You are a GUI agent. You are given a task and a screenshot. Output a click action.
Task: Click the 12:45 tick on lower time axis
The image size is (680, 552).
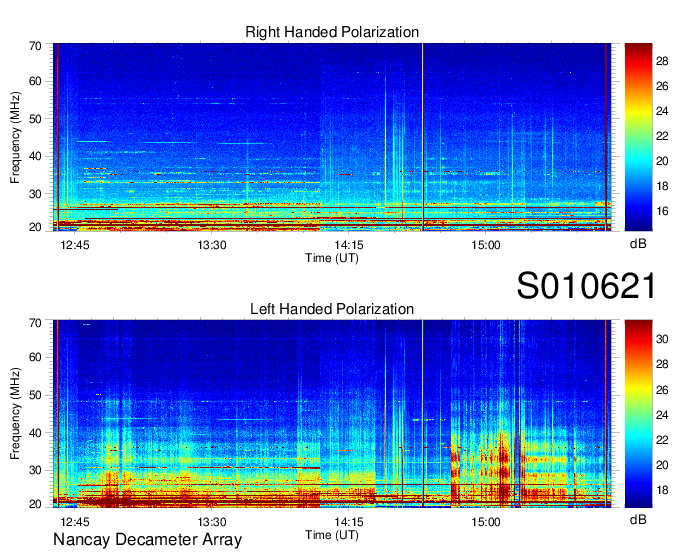75,522
